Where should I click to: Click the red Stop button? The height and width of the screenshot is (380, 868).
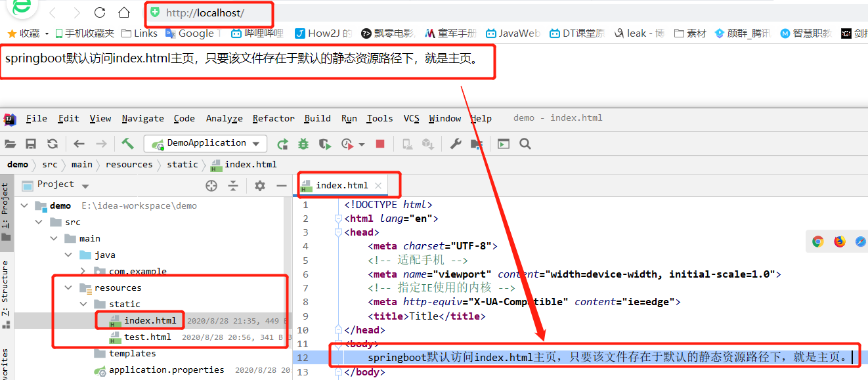pos(380,144)
